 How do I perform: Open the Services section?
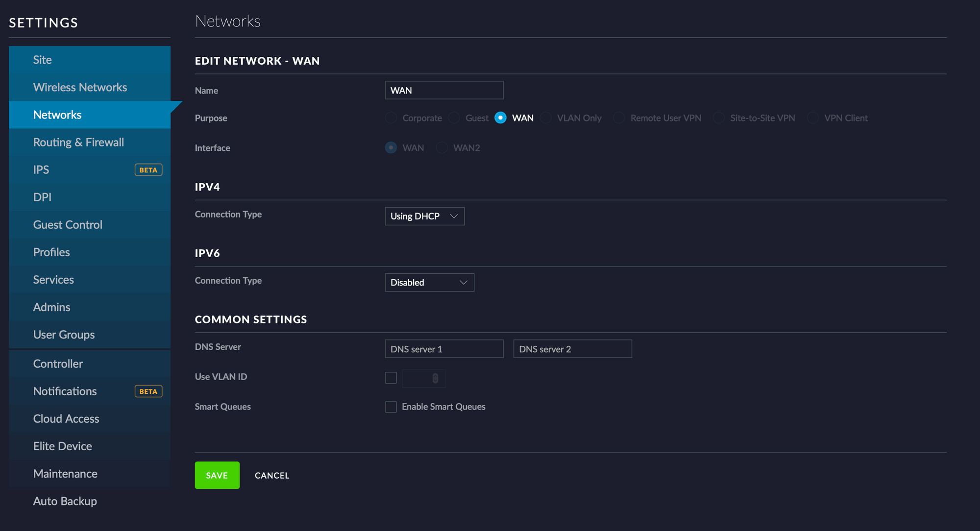click(90, 279)
